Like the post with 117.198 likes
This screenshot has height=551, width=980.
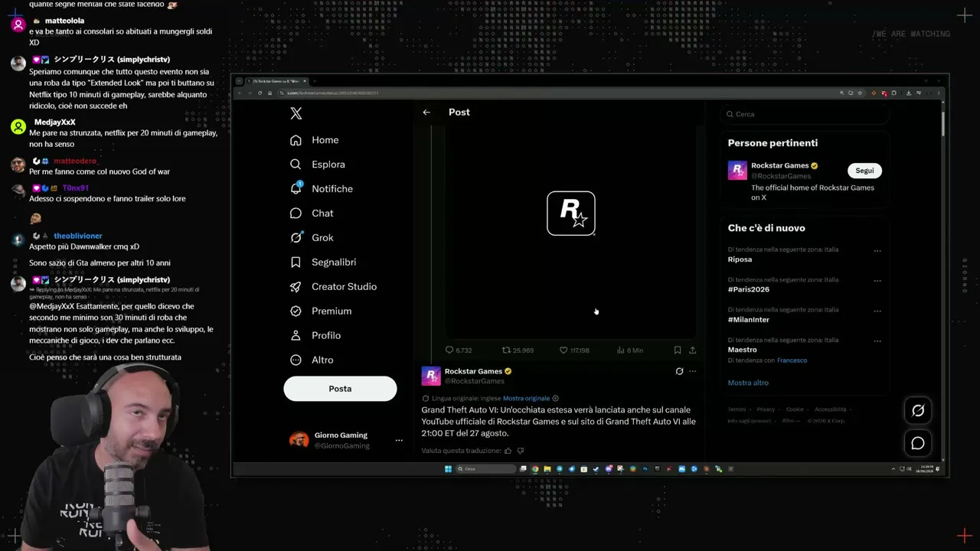pos(574,350)
